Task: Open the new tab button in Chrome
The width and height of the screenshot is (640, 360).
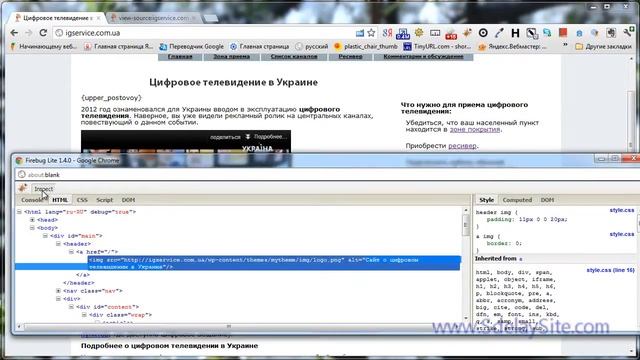Action: pos(211,18)
